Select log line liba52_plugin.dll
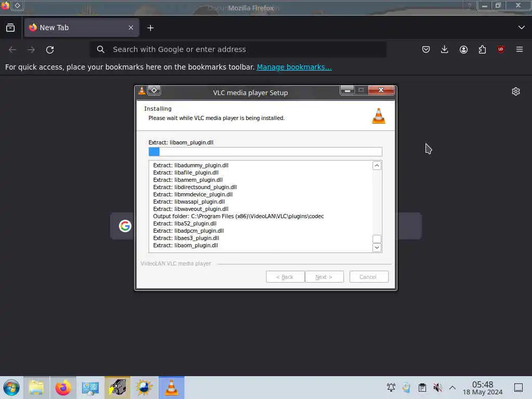This screenshot has width=532, height=399. click(185, 223)
